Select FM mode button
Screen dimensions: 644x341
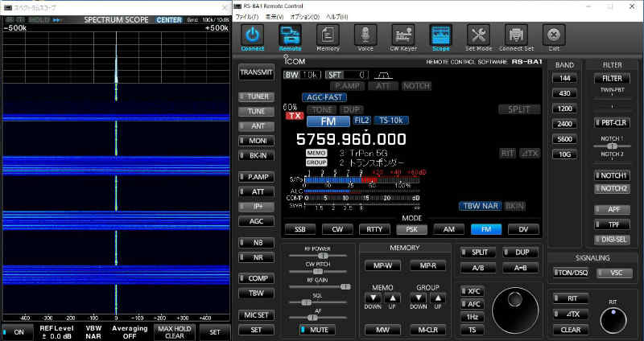pyautogui.click(x=486, y=229)
